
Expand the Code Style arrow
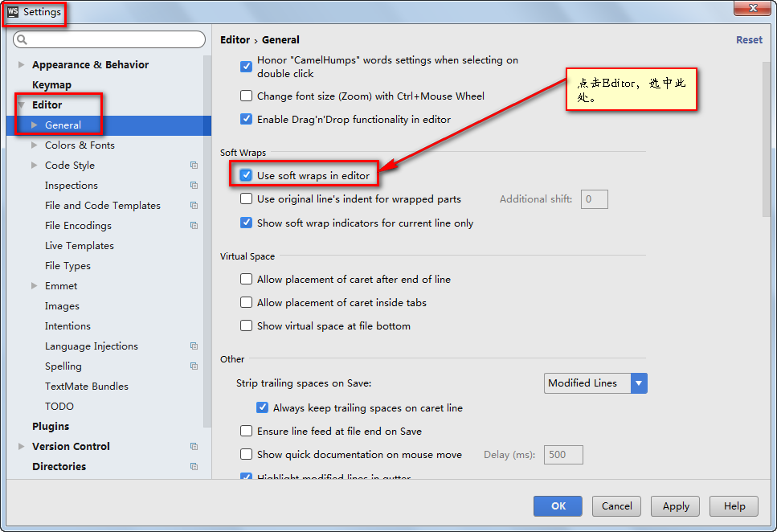click(35, 165)
